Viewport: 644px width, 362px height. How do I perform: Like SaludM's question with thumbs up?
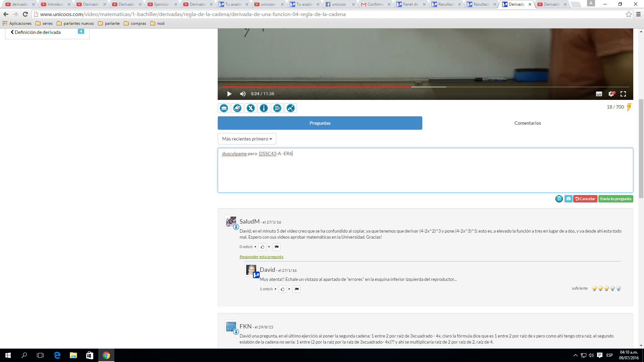(262, 247)
